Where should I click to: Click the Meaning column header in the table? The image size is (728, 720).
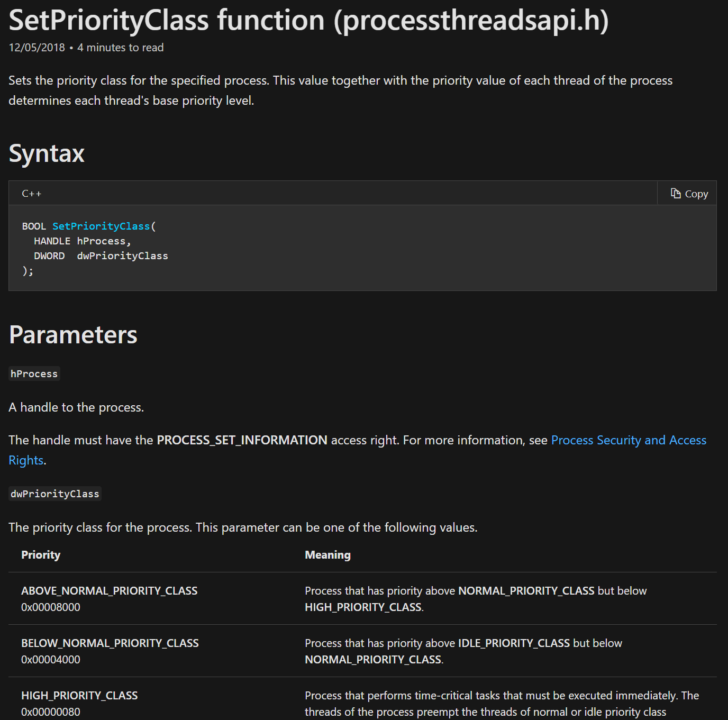pyautogui.click(x=327, y=554)
